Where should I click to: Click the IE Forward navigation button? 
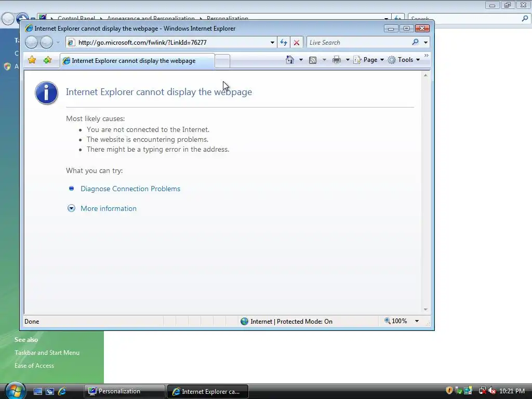[x=46, y=43]
